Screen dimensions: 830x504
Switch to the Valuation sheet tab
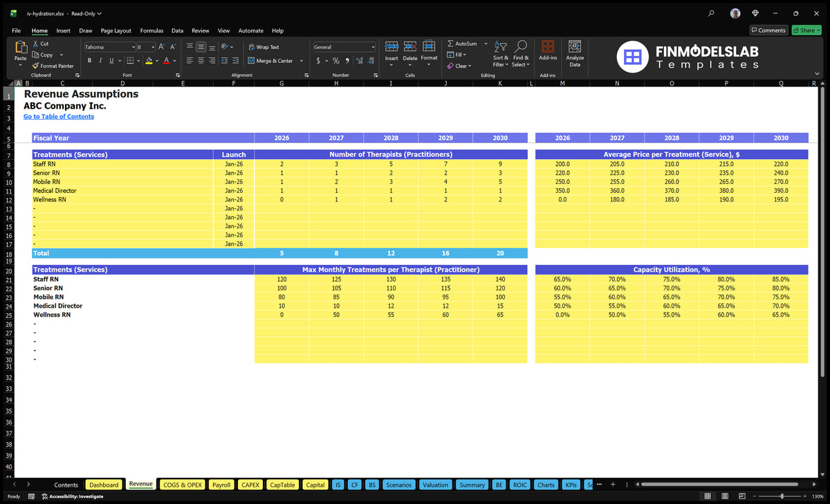point(435,485)
